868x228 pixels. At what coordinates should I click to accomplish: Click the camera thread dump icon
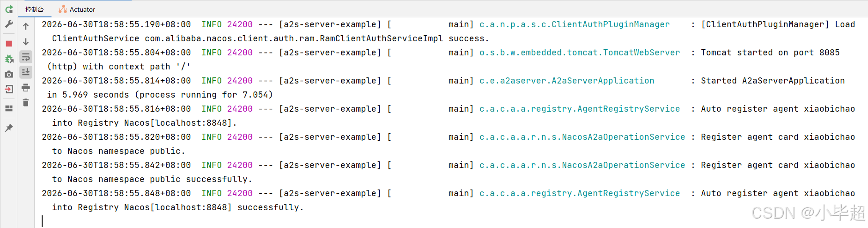[x=9, y=74]
